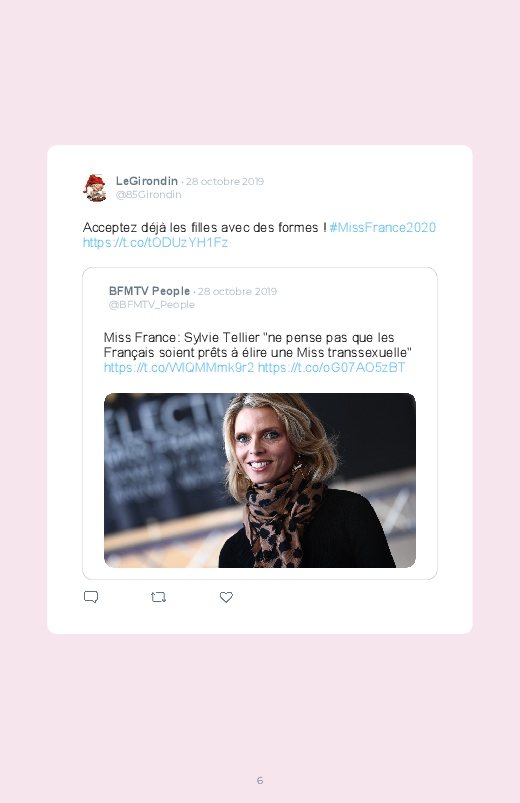Click the LeGirondin display name
Screen dimensions: 520x803
147,181
